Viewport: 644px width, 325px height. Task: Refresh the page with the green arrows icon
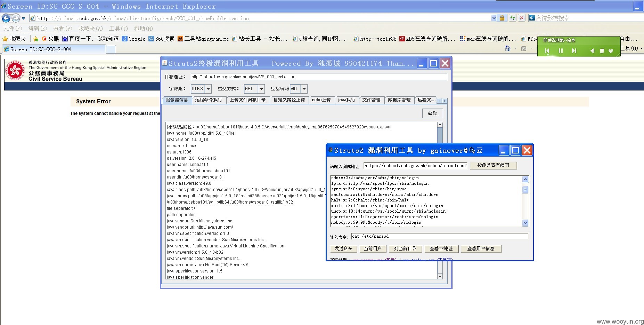click(513, 18)
